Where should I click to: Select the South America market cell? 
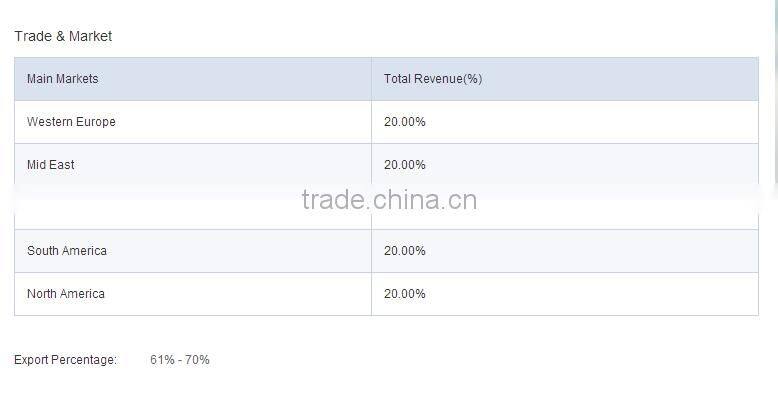[x=66, y=251]
